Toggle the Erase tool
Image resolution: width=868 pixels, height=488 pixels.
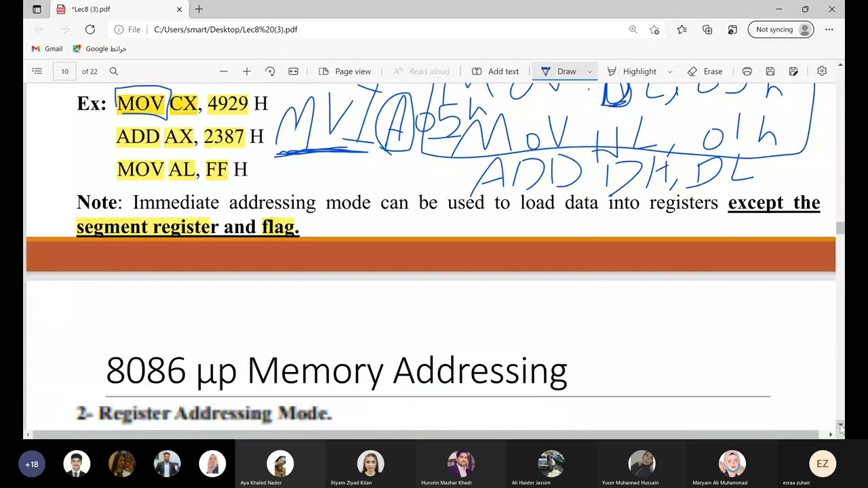(705, 71)
